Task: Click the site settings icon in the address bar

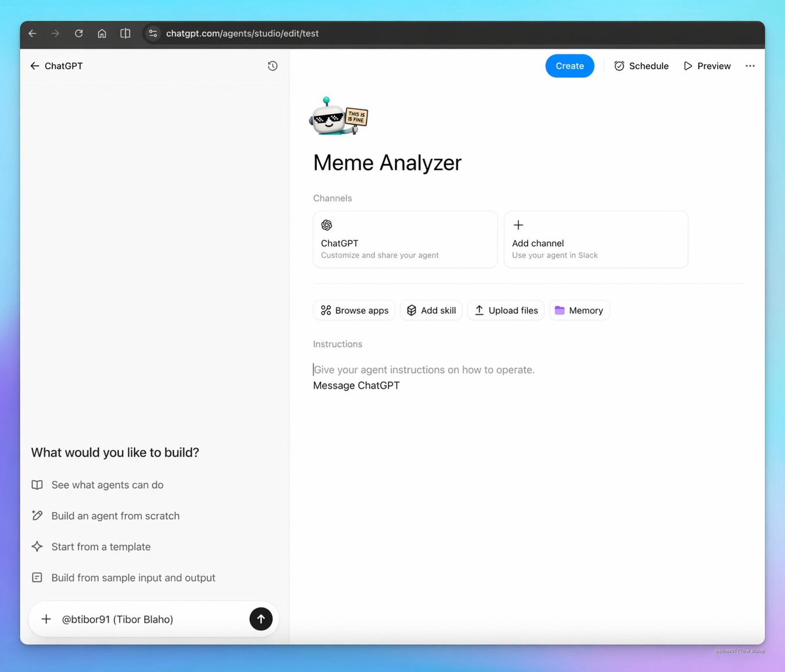Action: click(x=153, y=33)
